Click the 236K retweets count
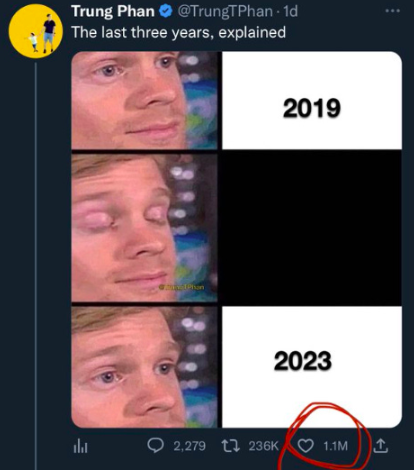This screenshot has height=470, width=414. click(263, 446)
